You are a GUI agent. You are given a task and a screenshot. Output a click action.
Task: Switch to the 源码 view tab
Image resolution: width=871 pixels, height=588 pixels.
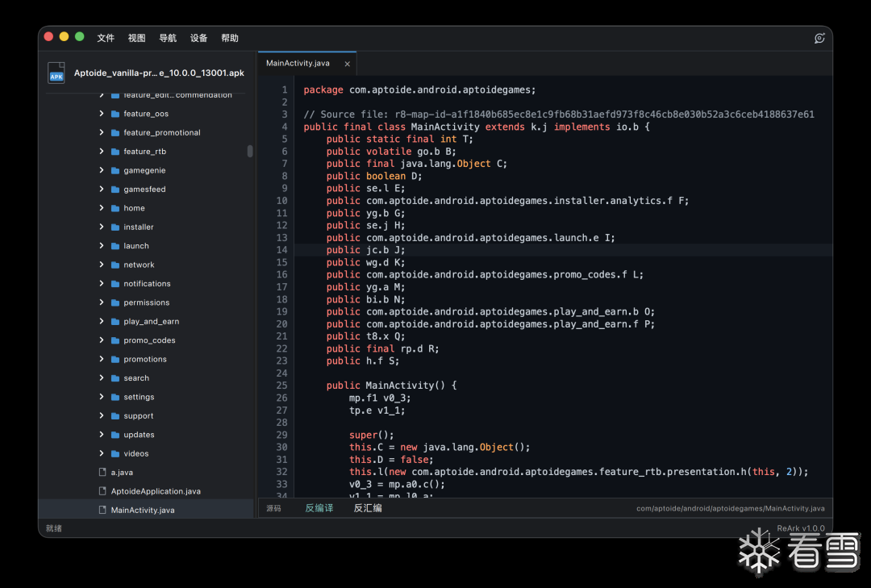pos(273,508)
